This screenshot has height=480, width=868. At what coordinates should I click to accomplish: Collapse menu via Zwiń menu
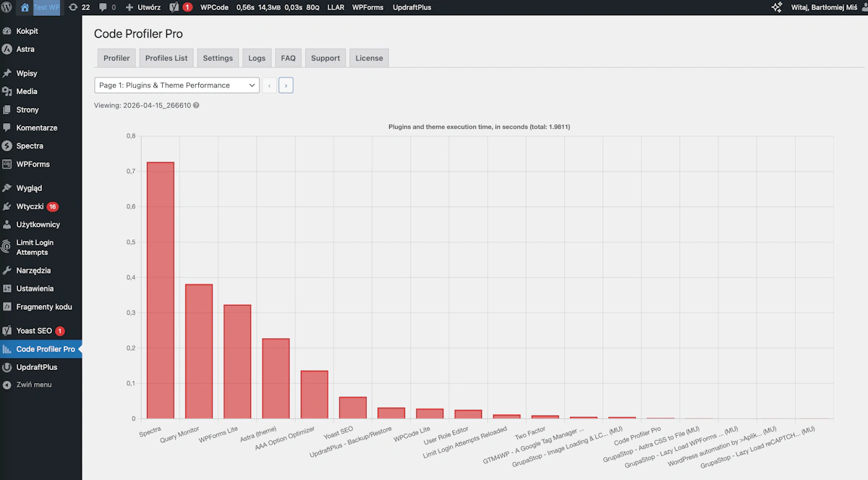[x=34, y=384]
